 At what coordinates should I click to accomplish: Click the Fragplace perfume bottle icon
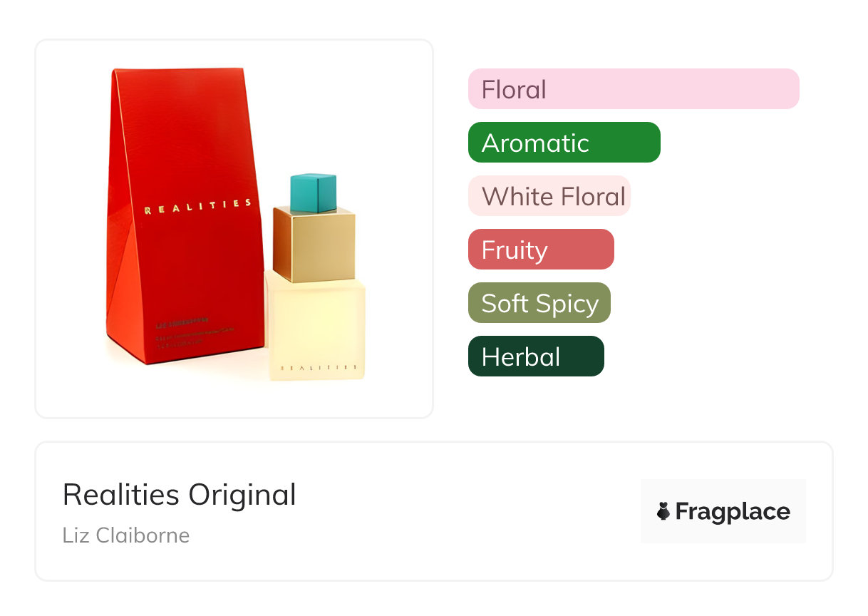tap(663, 511)
